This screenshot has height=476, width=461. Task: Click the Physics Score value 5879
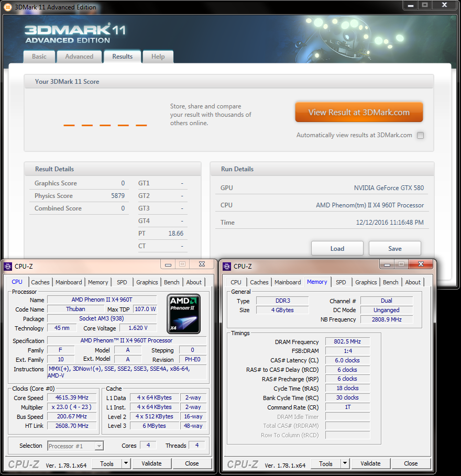pyautogui.click(x=118, y=196)
